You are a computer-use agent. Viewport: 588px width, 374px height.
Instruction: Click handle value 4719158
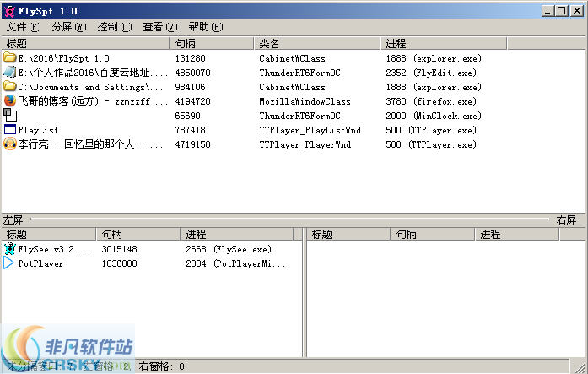(x=192, y=144)
